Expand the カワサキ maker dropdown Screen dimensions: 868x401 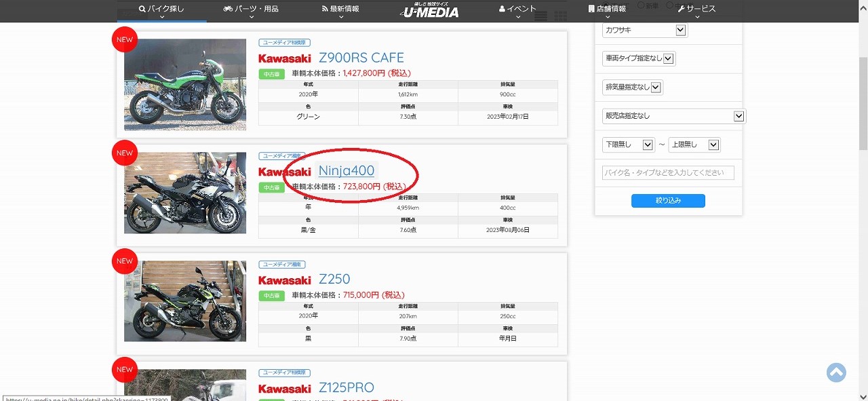[645, 31]
